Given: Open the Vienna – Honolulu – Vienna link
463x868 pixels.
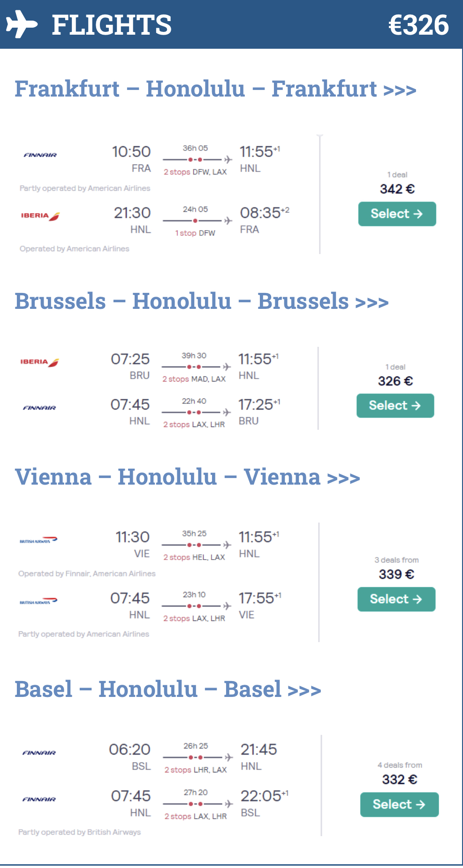Looking at the screenshot, I should pyautogui.click(x=188, y=477).
